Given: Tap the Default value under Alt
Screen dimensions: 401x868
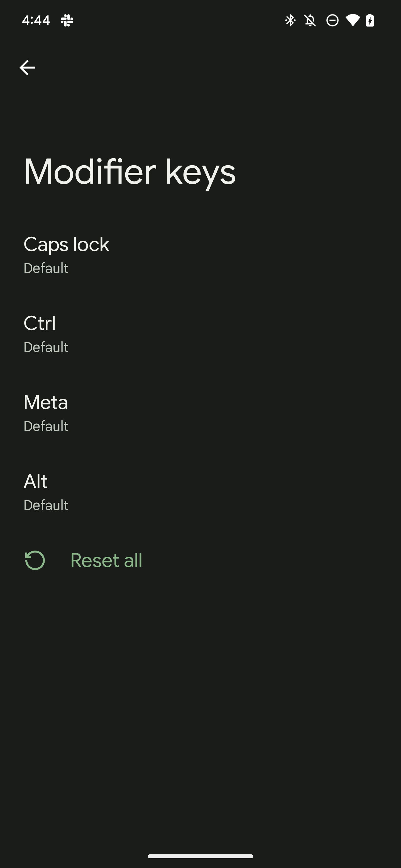Looking at the screenshot, I should (x=46, y=505).
